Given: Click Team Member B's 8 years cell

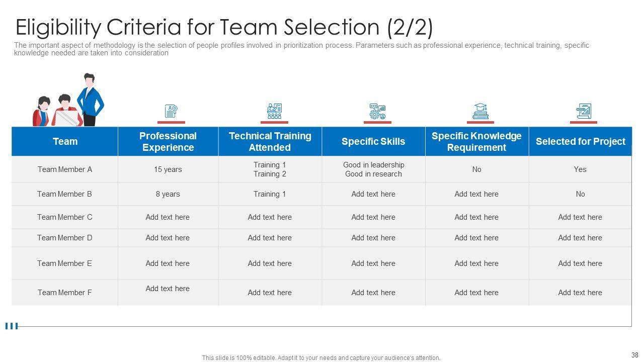Looking at the screenshot, I should (168, 194).
